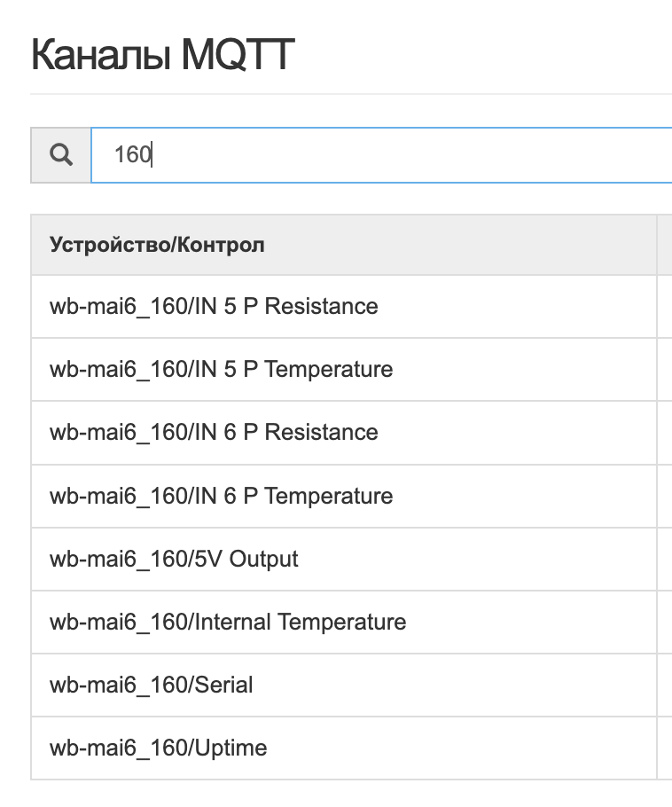Click the cell right of IN 5 P Temperature
Screen dimensions: 672x807
pyautogui.click(x=664, y=370)
